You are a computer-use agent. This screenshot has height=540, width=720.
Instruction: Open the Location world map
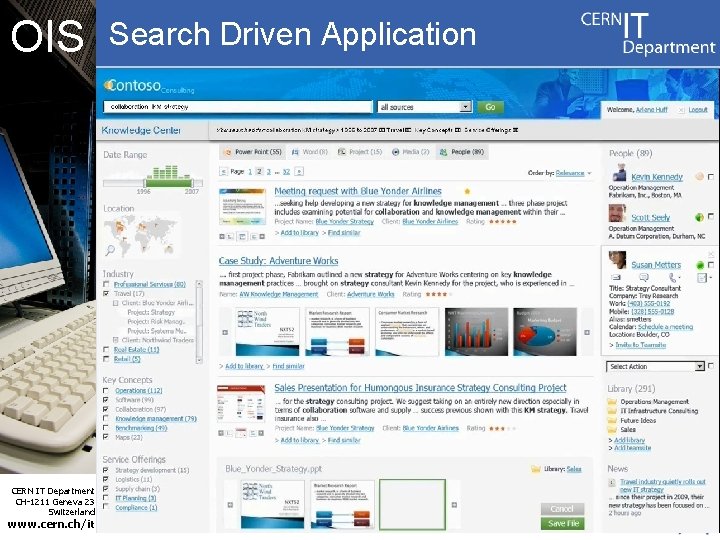pos(141,235)
